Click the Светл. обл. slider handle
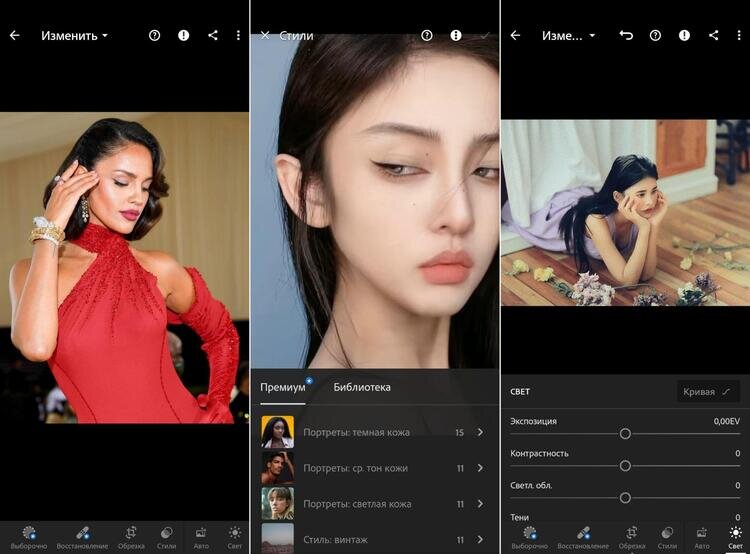The height and width of the screenshot is (554, 750). (x=625, y=498)
